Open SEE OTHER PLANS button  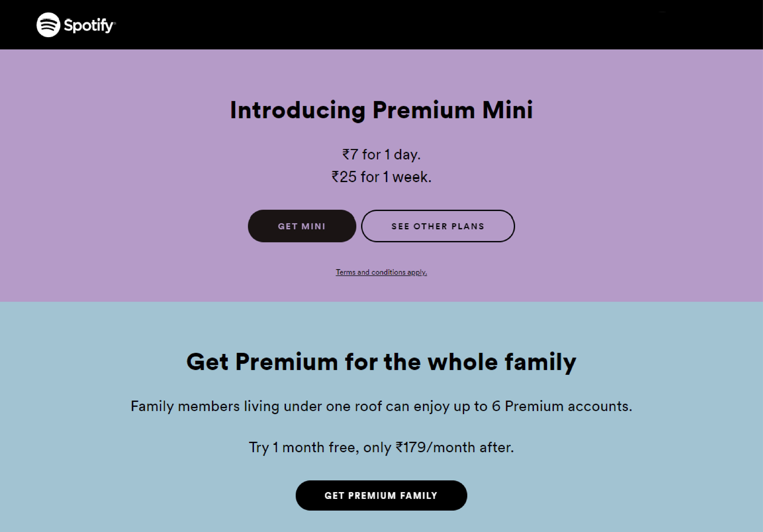click(438, 226)
